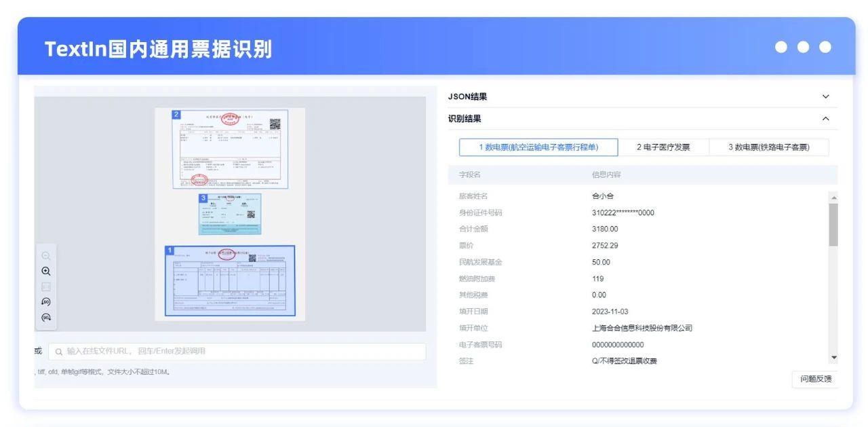Open the 数电票(铁路电子客票) tab
Image resolution: width=868 pixels, height=427 pixels.
pyautogui.click(x=769, y=147)
